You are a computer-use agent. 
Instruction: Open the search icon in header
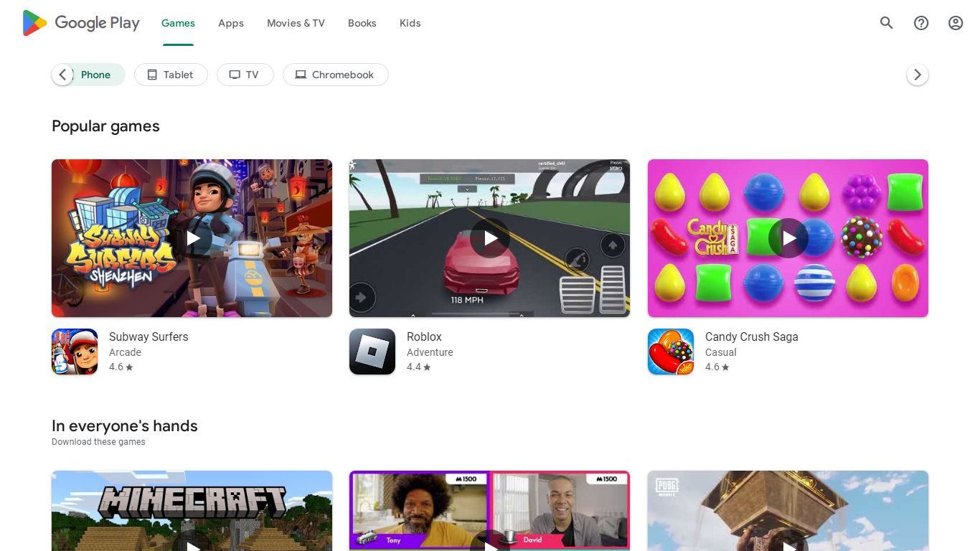(887, 23)
